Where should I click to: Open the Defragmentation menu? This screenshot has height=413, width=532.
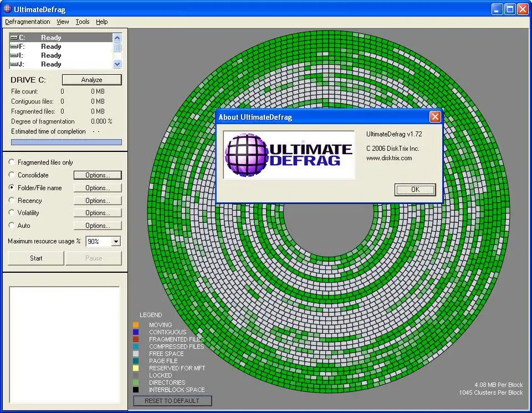[28, 22]
